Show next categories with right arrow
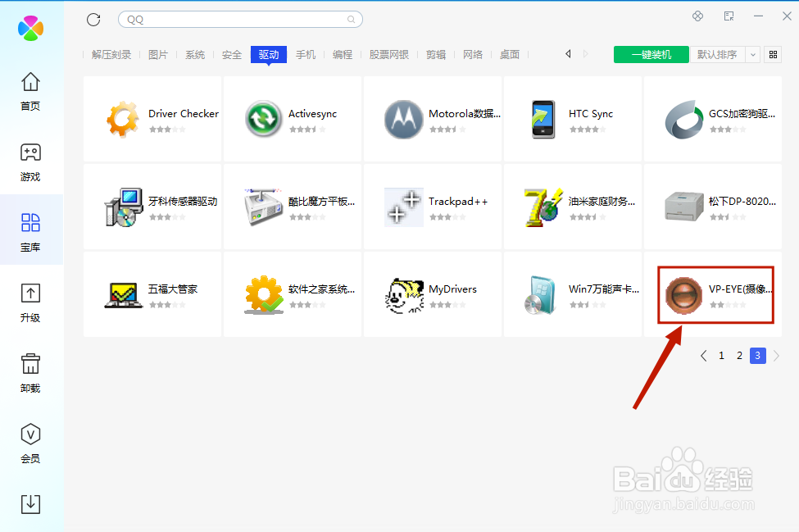 pyautogui.click(x=585, y=54)
